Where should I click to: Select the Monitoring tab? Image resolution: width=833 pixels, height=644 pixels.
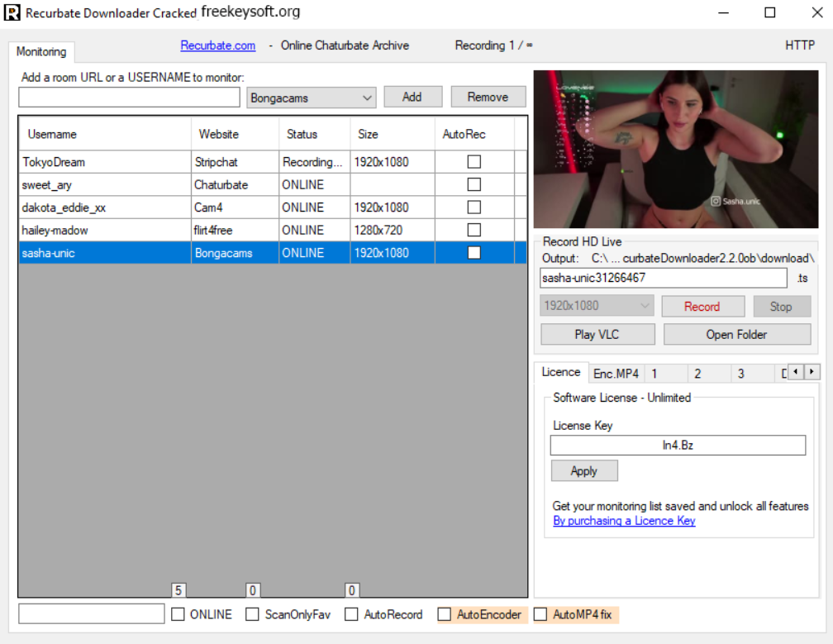[x=41, y=51]
